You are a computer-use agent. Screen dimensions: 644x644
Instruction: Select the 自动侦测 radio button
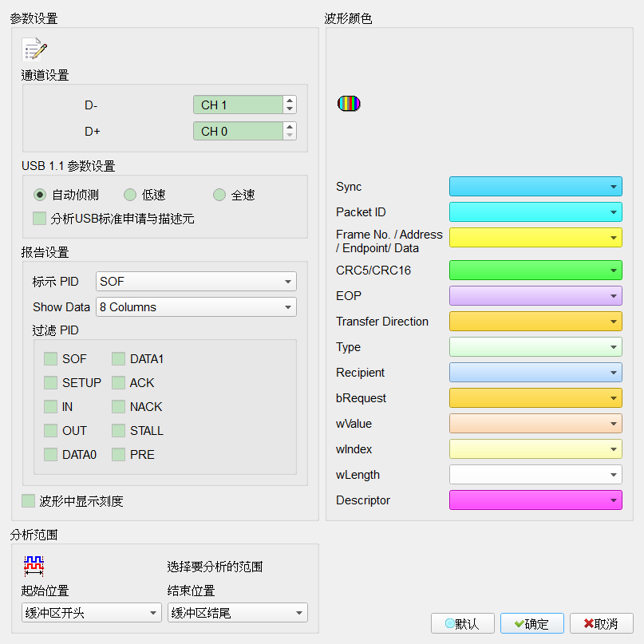[40, 195]
